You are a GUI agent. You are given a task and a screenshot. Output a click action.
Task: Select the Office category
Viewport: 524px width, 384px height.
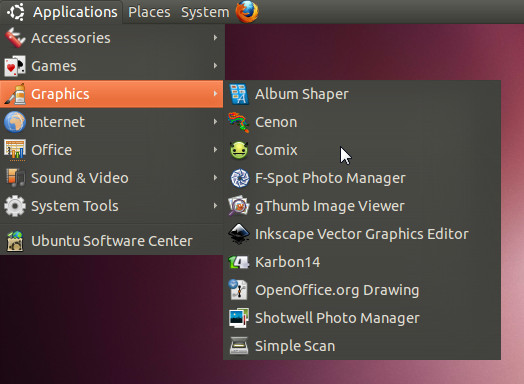coord(112,150)
